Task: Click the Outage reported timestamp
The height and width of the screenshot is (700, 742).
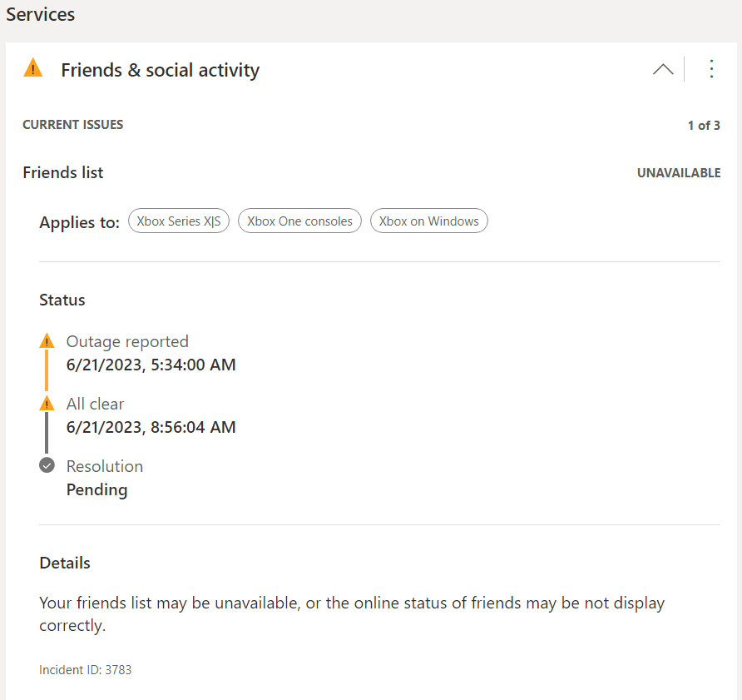Action: 151,365
